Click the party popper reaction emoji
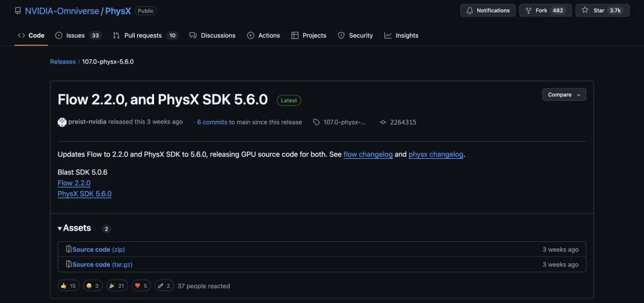644x303 pixels. [113, 286]
